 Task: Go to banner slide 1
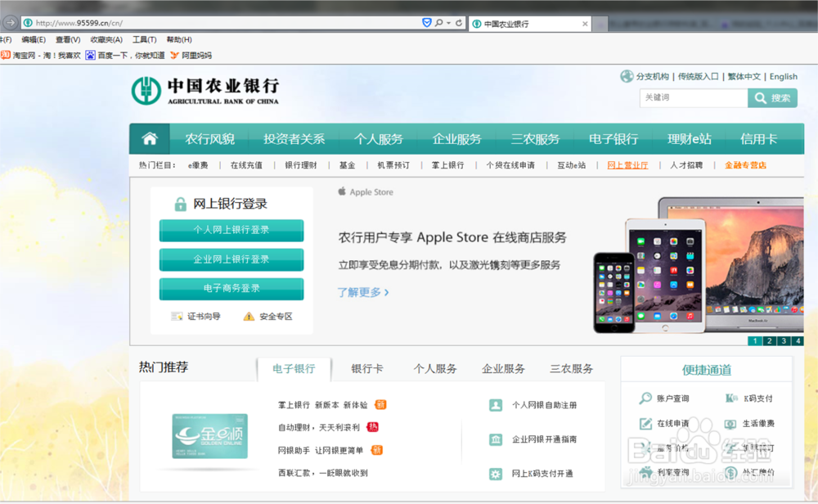tap(754, 340)
